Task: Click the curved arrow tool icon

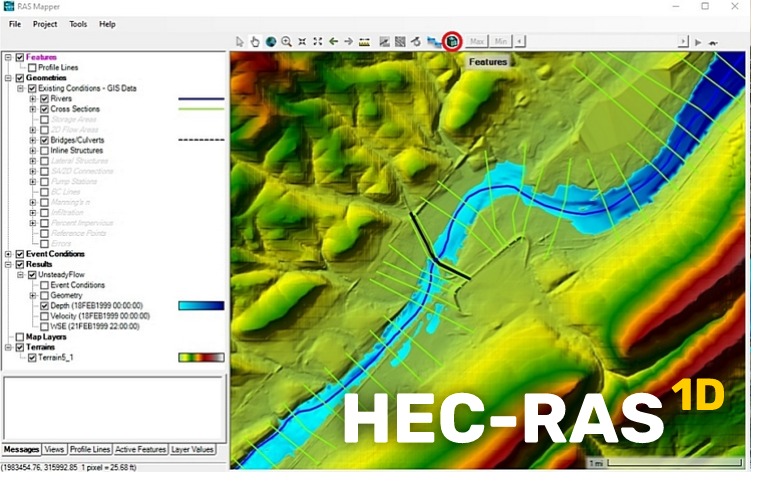Action: [415, 42]
